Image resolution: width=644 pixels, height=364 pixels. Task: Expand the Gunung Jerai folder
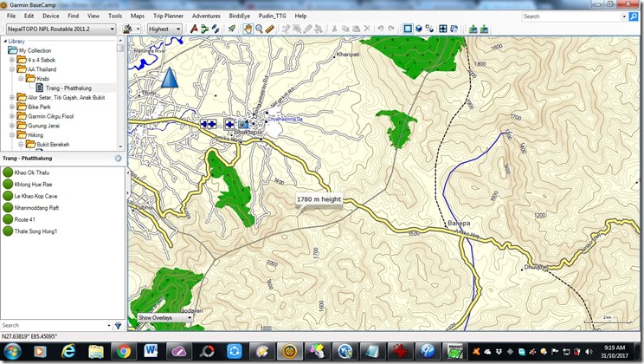(x=12, y=126)
